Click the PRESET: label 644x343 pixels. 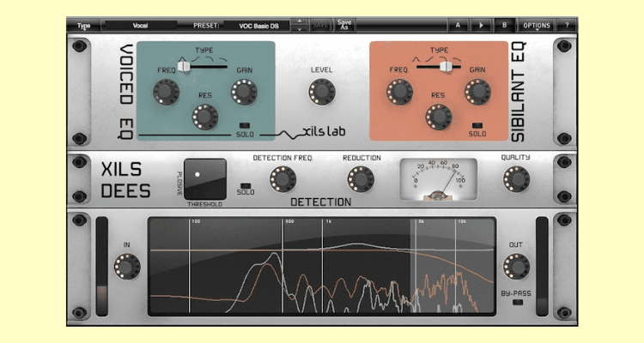(206, 26)
